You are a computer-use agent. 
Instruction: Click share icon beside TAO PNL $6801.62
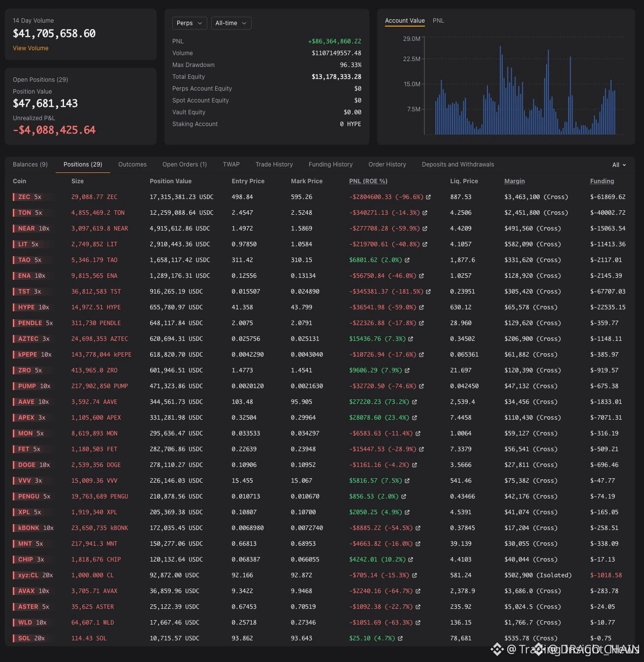point(407,260)
